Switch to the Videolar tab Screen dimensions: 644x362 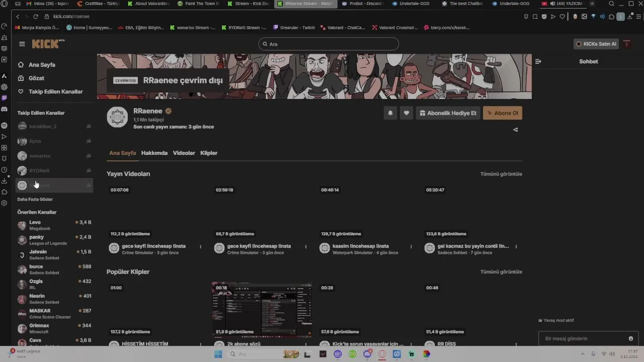tap(184, 153)
